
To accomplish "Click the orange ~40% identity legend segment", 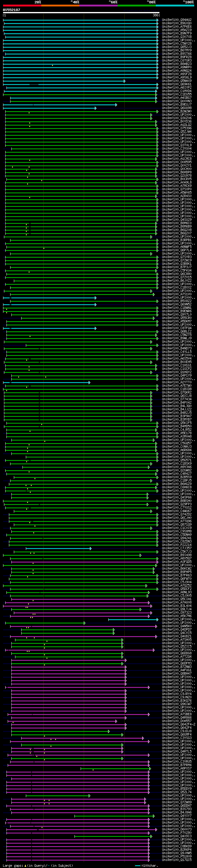I will tap(60, 6).
